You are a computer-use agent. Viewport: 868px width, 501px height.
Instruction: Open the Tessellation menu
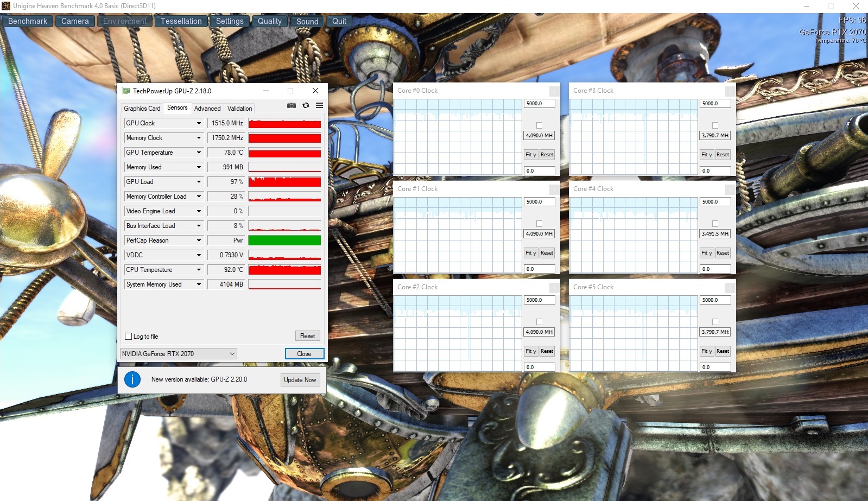pos(181,21)
